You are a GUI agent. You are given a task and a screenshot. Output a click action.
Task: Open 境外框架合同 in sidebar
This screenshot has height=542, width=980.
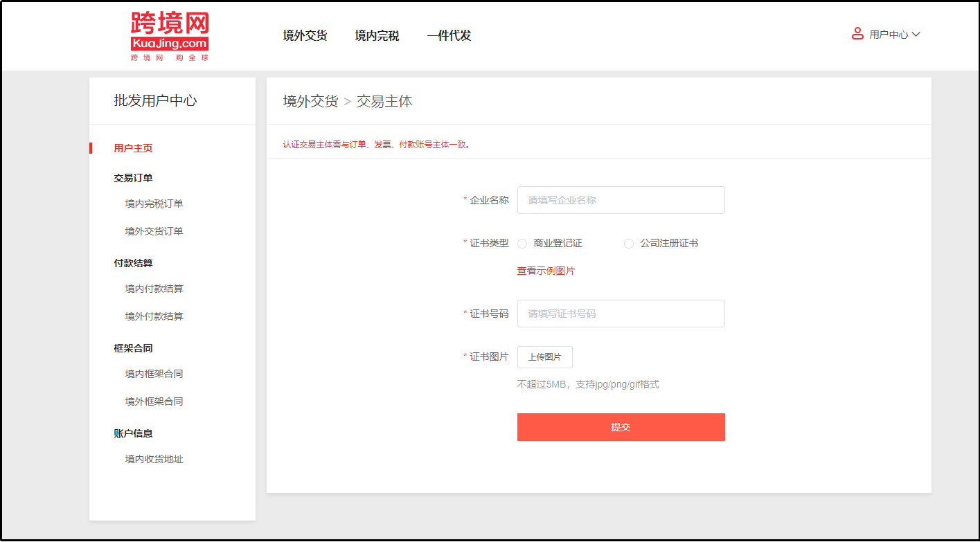click(154, 401)
